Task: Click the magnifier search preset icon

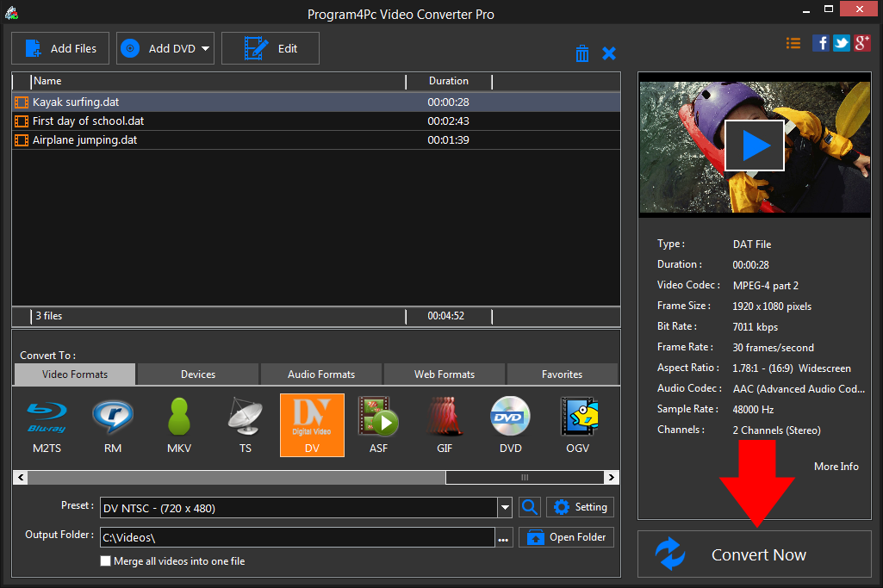Action: pos(530,507)
